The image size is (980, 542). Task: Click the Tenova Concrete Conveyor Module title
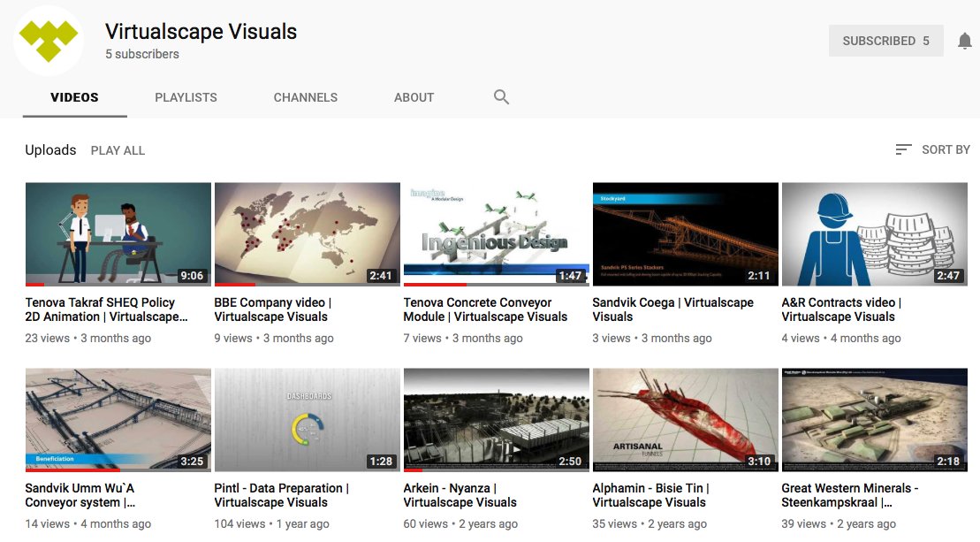485,309
